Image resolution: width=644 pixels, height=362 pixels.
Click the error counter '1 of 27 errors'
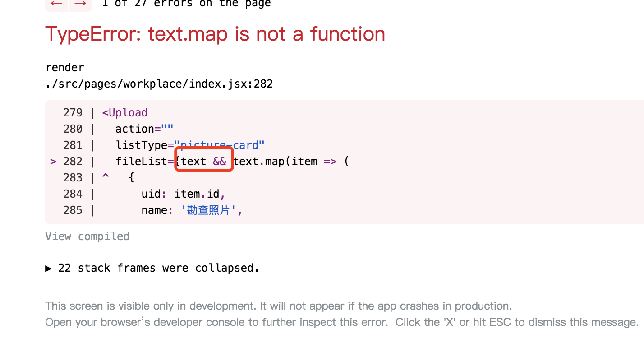[x=186, y=4]
